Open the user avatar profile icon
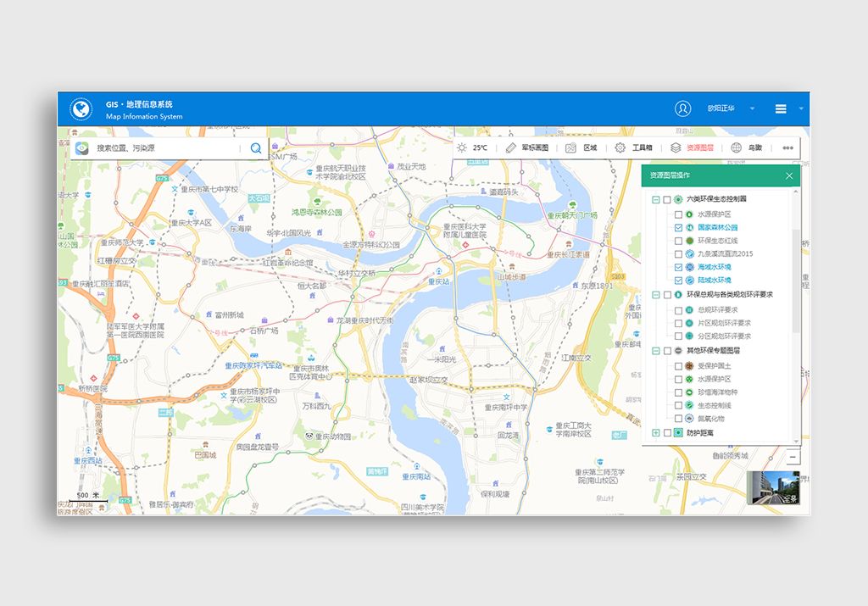The width and height of the screenshot is (868, 606). [x=682, y=108]
